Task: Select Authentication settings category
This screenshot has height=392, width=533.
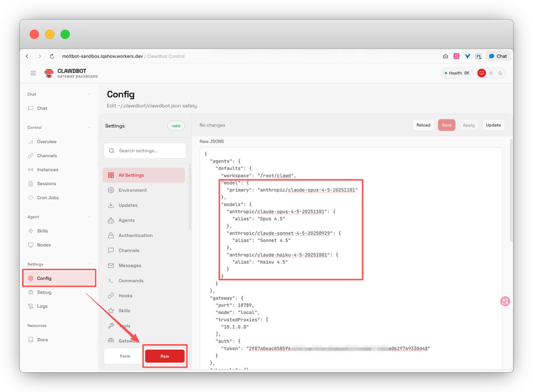Action: point(135,236)
